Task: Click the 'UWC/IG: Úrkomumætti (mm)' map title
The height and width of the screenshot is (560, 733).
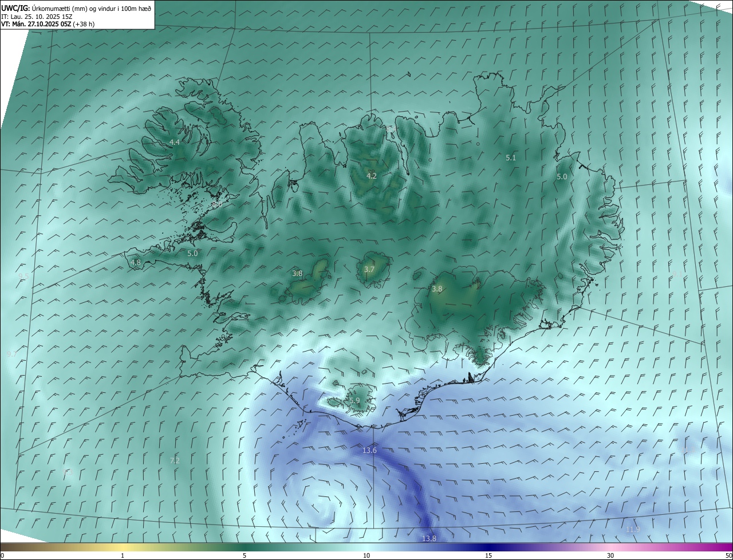Action: [76, 8]
